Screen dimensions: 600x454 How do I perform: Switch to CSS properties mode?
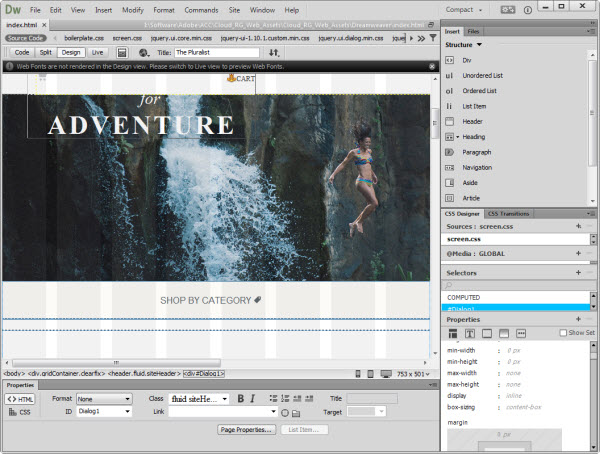coord(20,412)
